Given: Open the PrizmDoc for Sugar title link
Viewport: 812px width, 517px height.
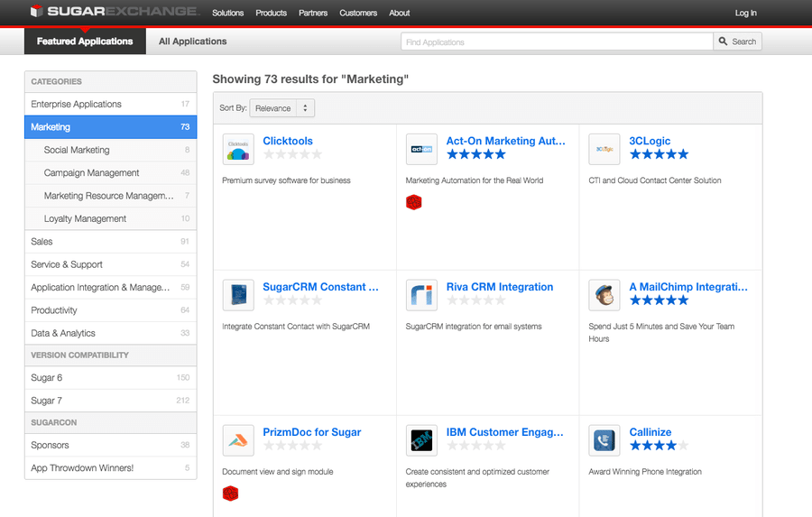Looking at the screenshot, I should tap(312, 432).
